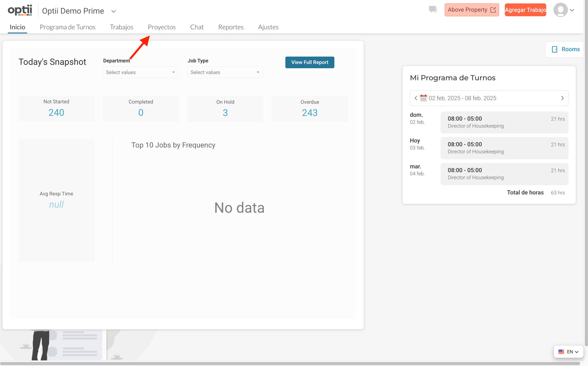This screenshot has height=366, width=588.
Task: Open the Proyectos tab
Action: point(162,27)
